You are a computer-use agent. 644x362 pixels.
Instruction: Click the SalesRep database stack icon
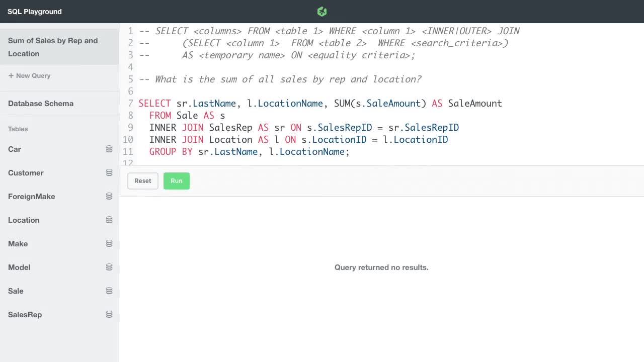(x=109, y=314)
